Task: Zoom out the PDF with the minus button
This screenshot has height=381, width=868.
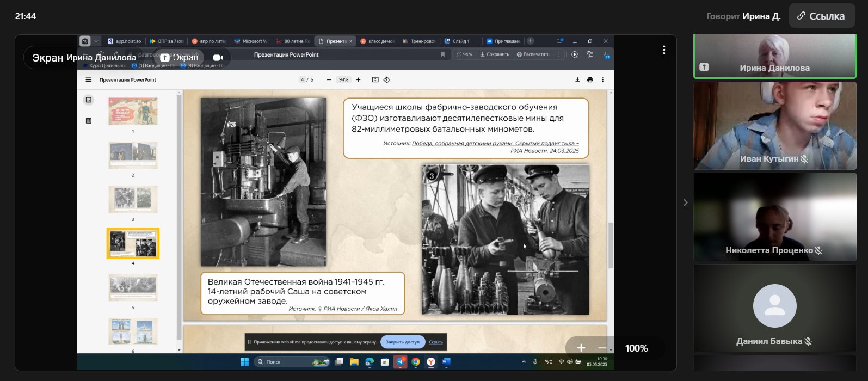Action: (x=329, y=79)
